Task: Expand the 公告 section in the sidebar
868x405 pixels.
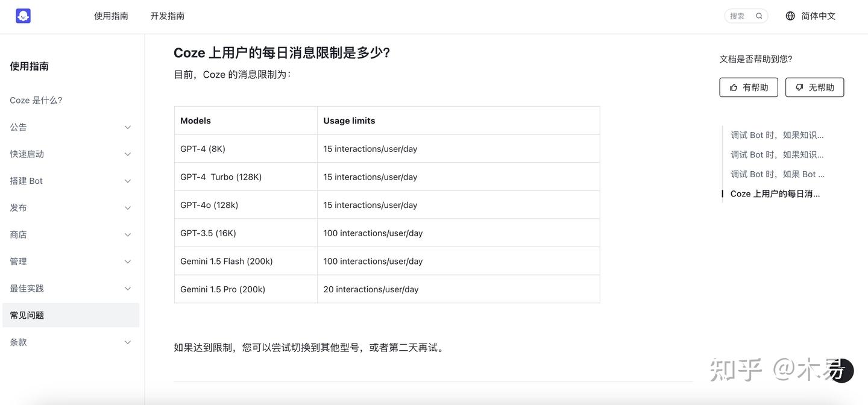Action: pos(125,125)
